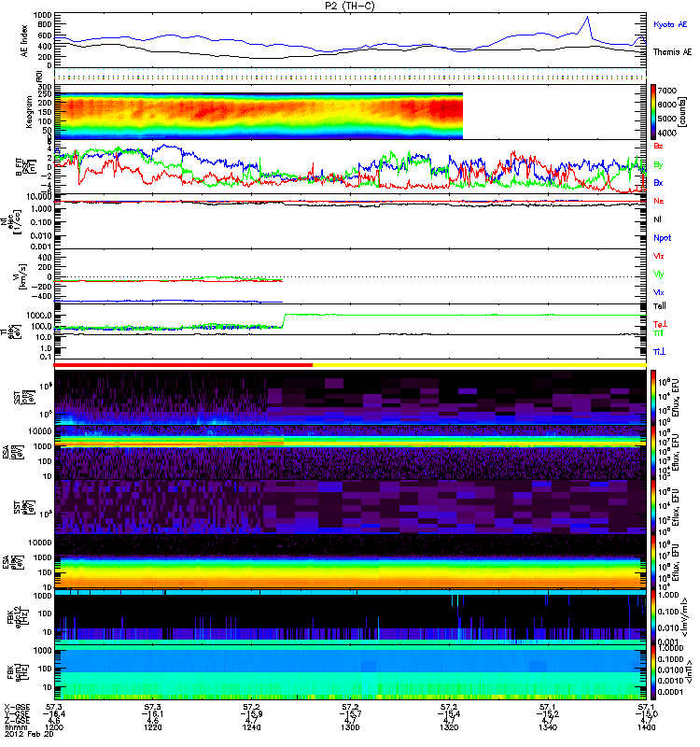Click the FBK scm color bar
Screen dimensions: 700x747
[653, 672]
